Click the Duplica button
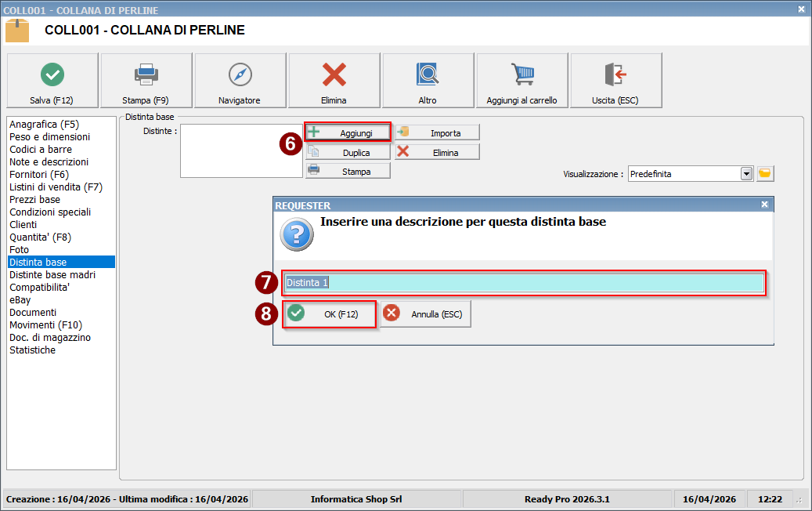This screenshot has height=511, width=812. (348, 152)
